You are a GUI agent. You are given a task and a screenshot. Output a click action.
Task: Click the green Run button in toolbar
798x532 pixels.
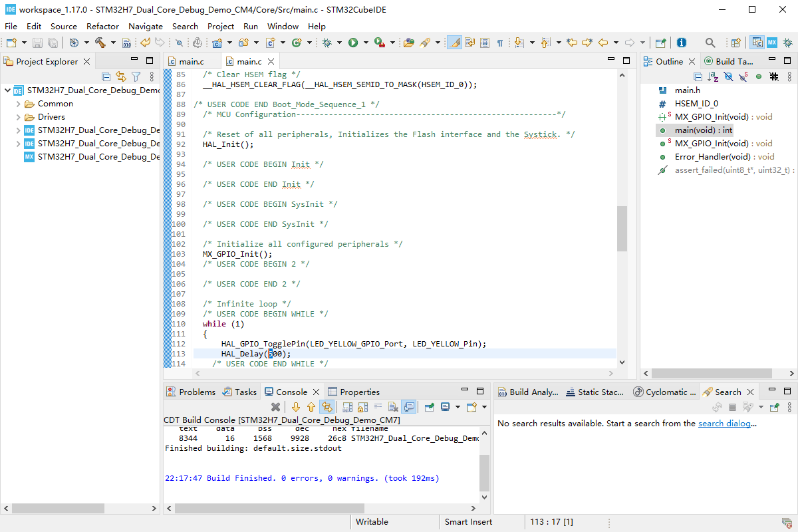pos(353,43)
